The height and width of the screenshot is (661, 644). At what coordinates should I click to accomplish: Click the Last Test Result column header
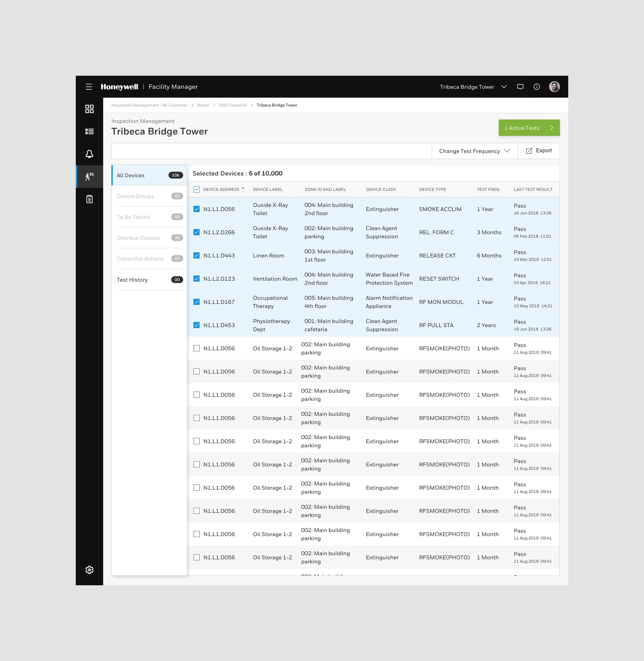(533, 189)
